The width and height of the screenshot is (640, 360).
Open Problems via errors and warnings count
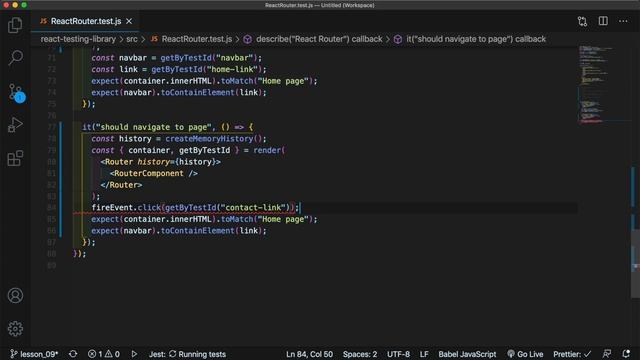(x=104, y=354)
